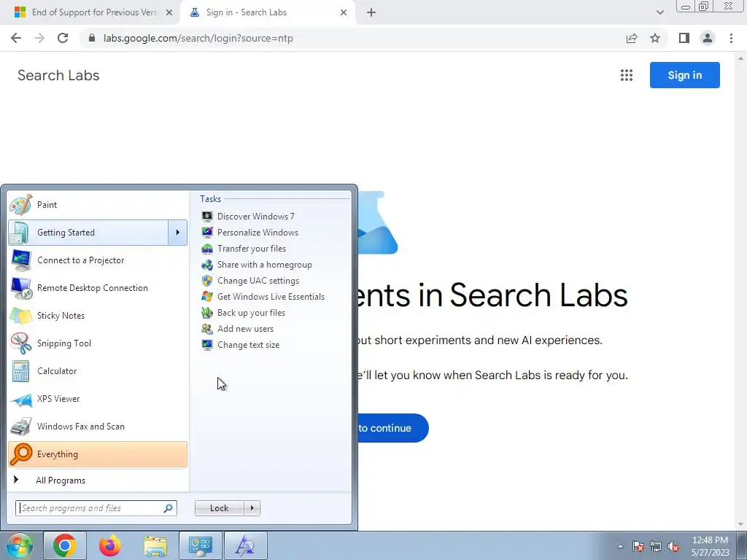Open the Everything search program
Screen dimensions: 747x560
tap(98, 454)
